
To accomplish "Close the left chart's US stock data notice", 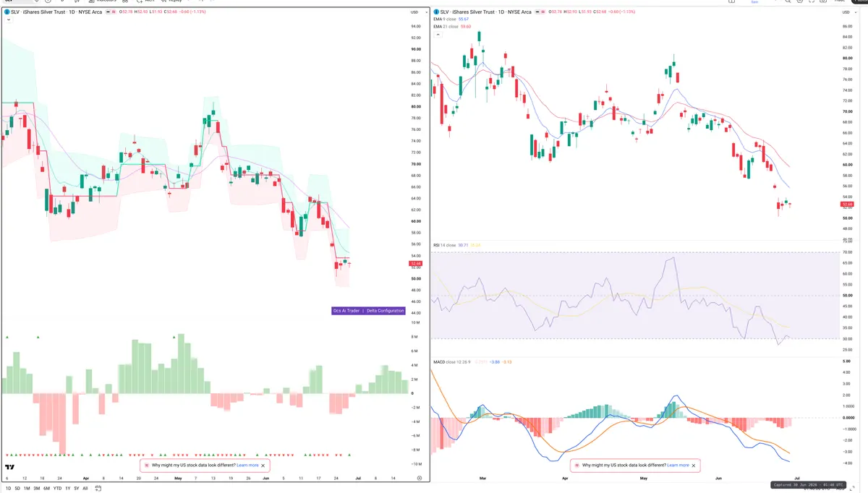I will [x=263, y=466].
